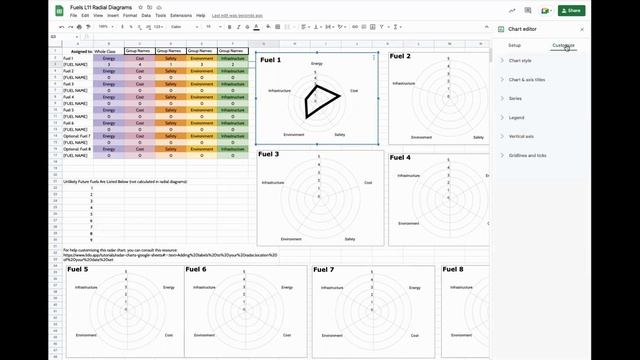Star the Fuels L11 Radial Diagrams document
640x360 pixels.
[x=140, y=7]
